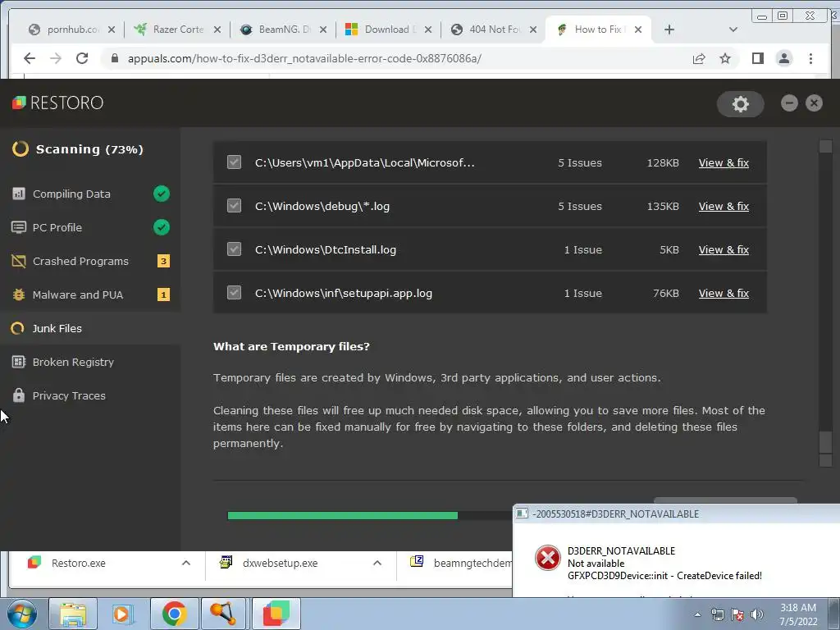Uncheck DtcInstall.log checkbox

pos(234,249)
